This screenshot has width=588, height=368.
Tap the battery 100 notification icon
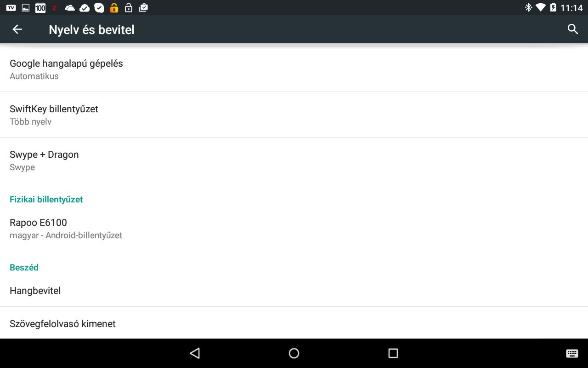point(40,8)
